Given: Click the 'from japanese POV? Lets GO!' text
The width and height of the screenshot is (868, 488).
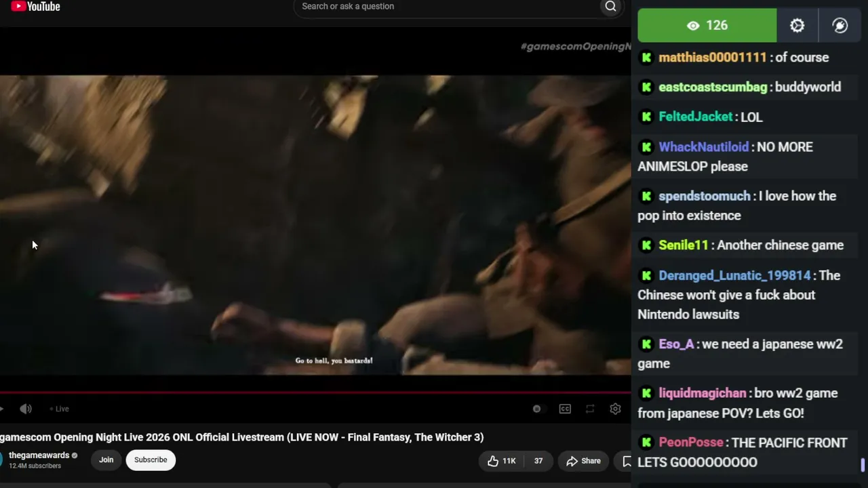Looking at the screenshot, I should [721, 413].
